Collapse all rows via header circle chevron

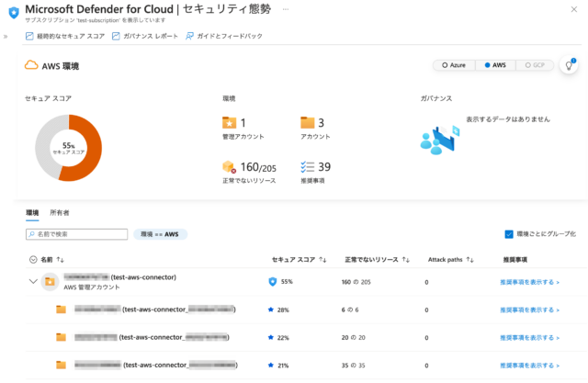point(33,259)
